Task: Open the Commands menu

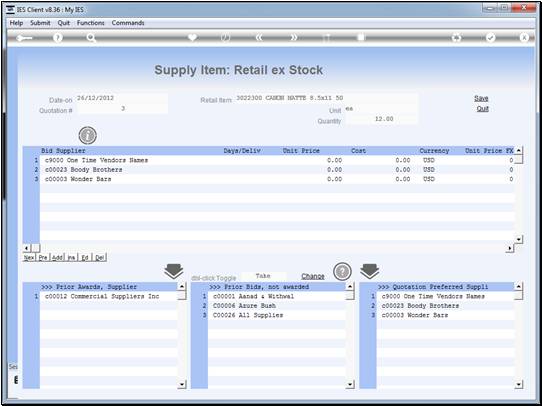Action: point(128,23)
